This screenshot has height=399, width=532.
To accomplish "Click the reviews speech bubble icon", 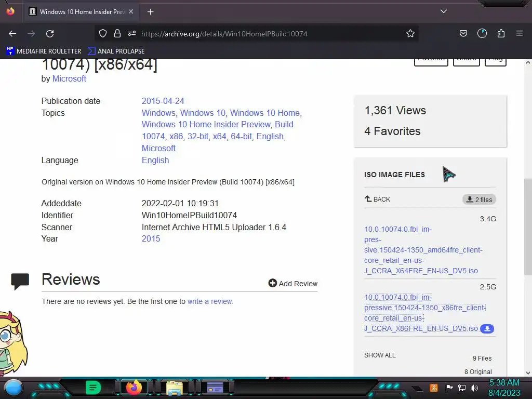I will (20, 281).
